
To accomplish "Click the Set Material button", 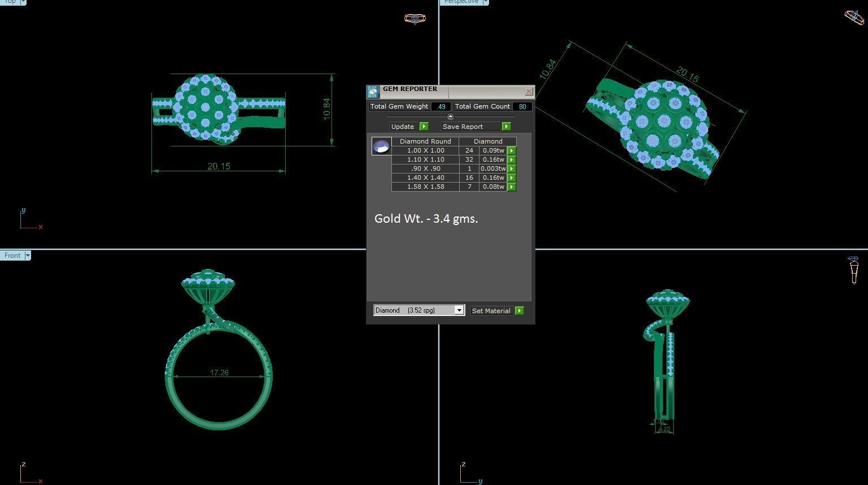I will 492,311.
